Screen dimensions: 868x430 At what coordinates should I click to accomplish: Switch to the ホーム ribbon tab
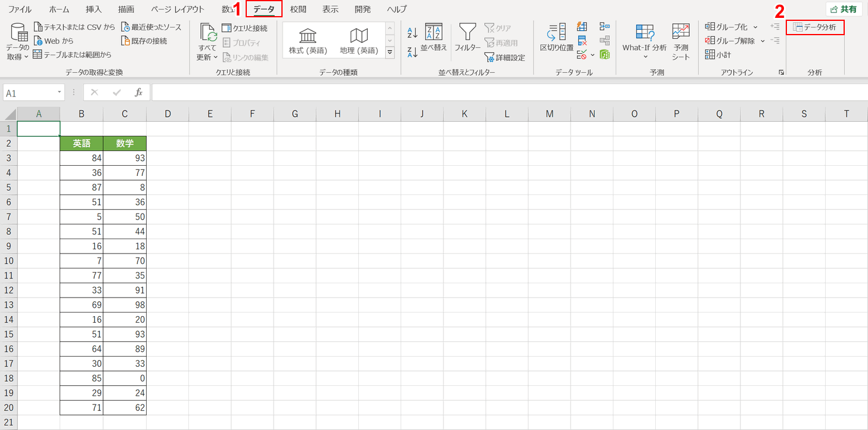tap(59, 10)
